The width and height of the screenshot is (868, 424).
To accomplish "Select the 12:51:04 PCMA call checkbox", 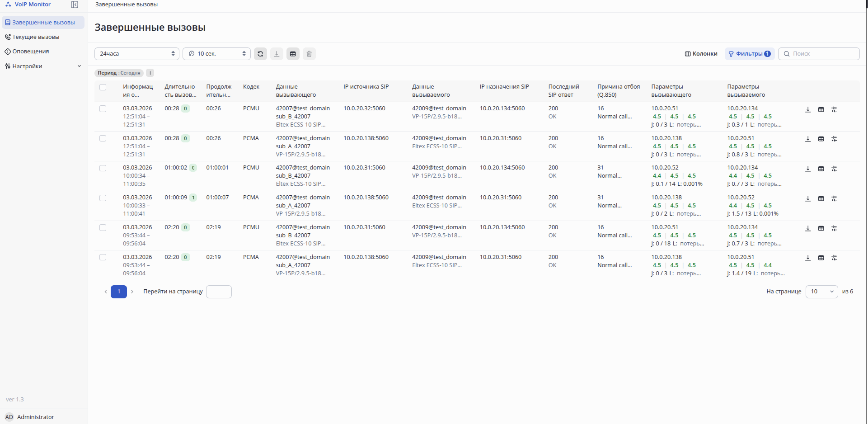I will (x=103, y=138).
